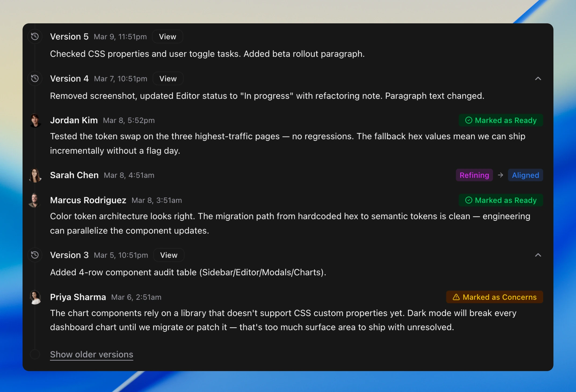Viewport: 576px width, 392px height.
Task: Open Priya Sharma's profile avatar
Action: (x=35, y=297)
